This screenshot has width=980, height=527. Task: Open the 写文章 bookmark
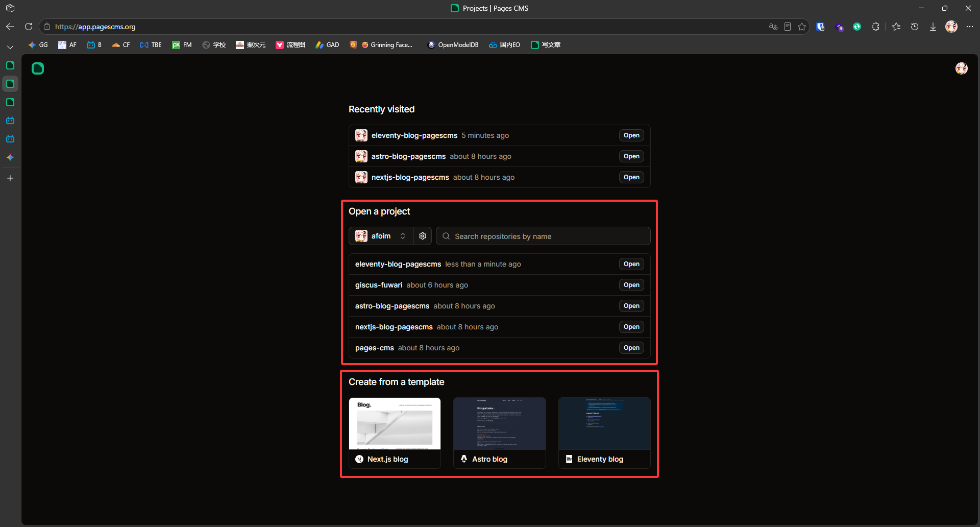(x=546, y=45)
